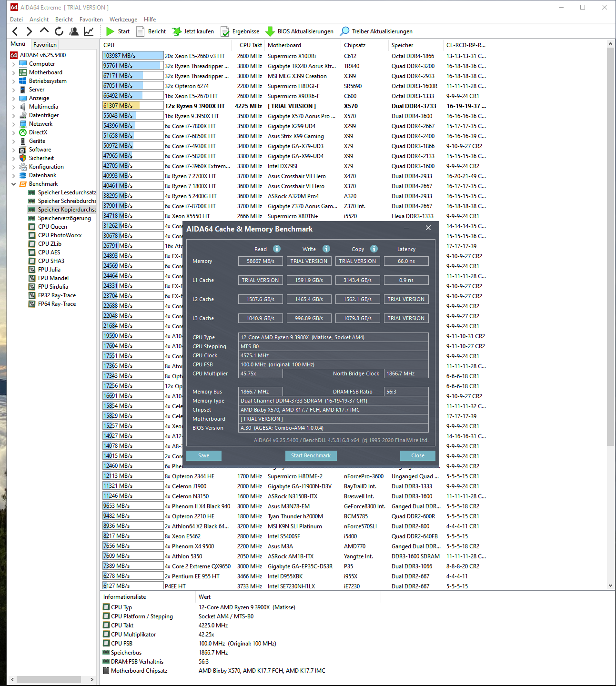The width and height of the screenshot is (616, 686).
Task: Expand the Datenträger tree node
Action: coord(13,115)
